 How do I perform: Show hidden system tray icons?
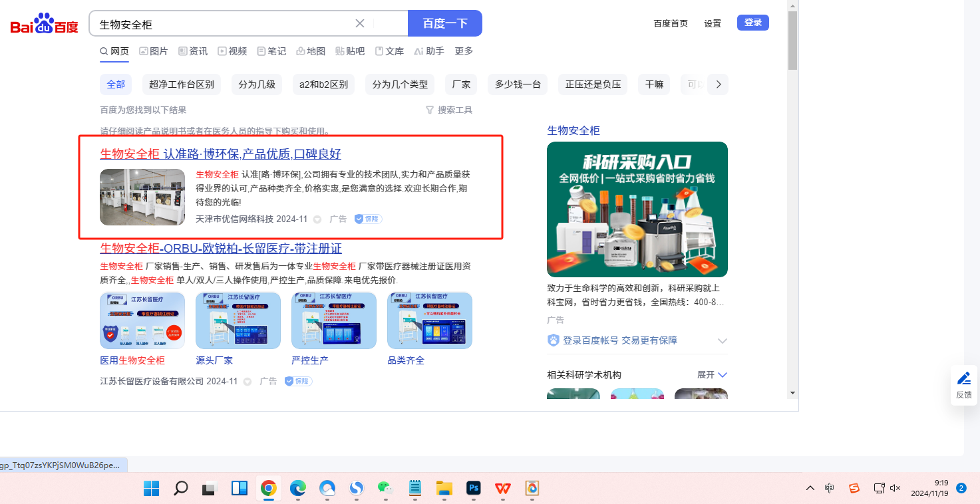click(810, 488)
